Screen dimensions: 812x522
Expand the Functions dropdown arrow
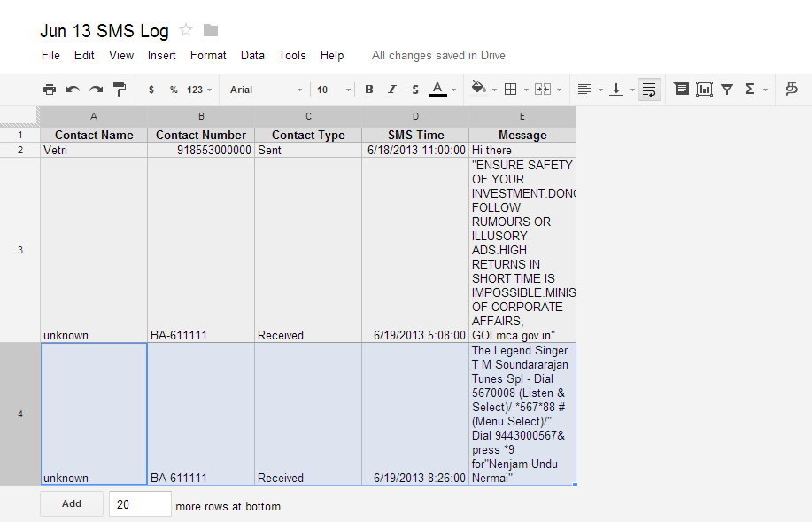coord(765,90)
